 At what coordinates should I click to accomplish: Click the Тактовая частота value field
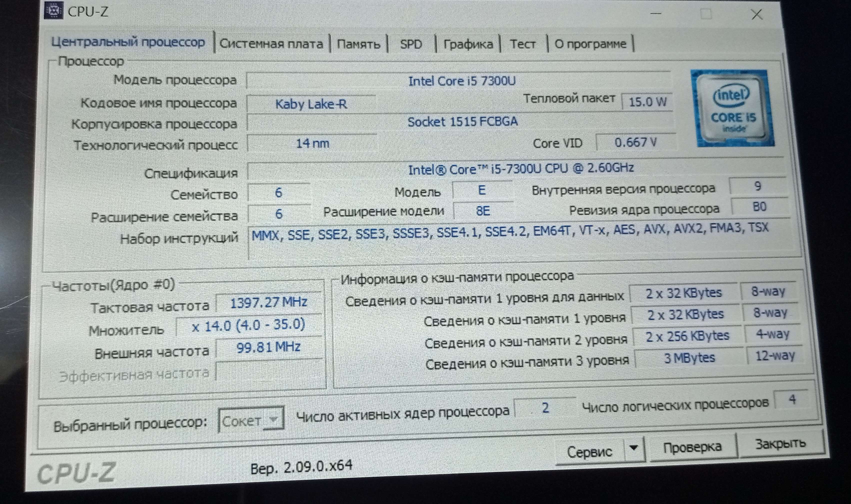268,302
